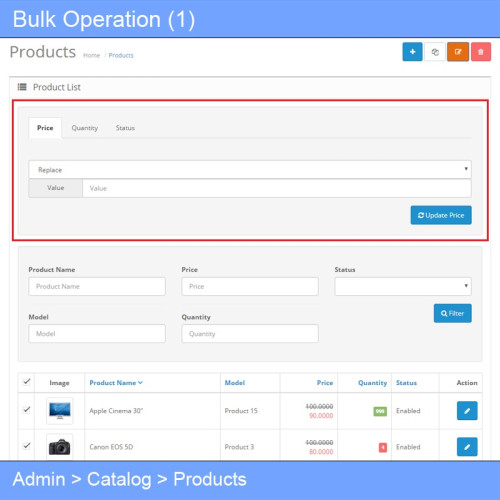The image size is (500, 500).
Task: Uncheck the Canon EOS 5D row checkbox
Action: (x=27, y=446)
